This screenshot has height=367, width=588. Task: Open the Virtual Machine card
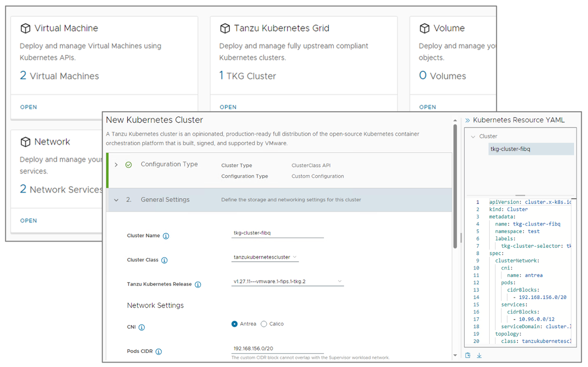coord(29,107)
